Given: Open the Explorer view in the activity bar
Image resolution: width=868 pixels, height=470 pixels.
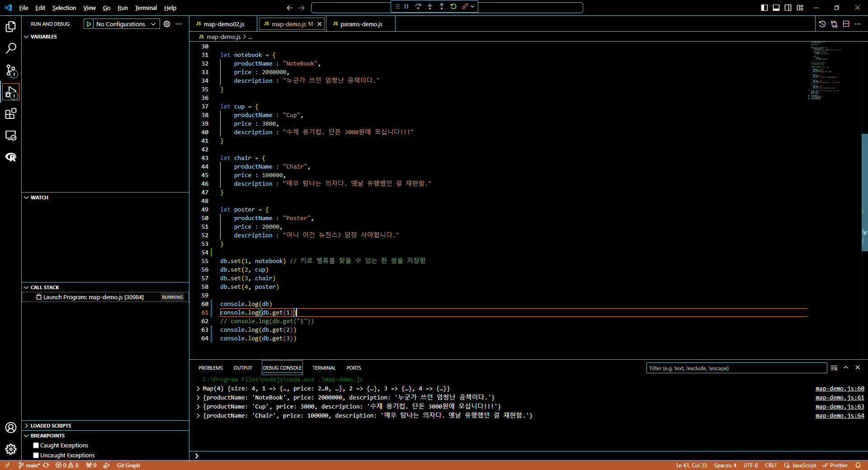Looking at the screenshot, I should pos(11,27).
